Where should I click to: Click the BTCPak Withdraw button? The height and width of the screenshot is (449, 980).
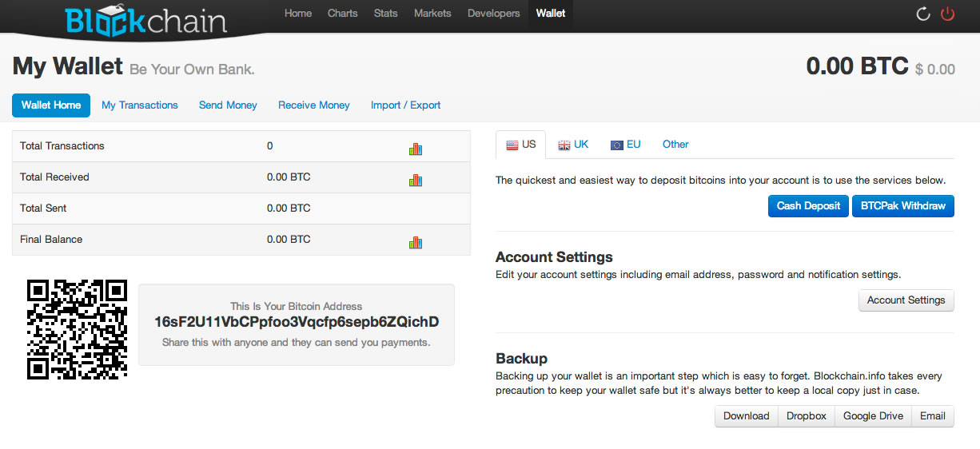pos(902,206)
